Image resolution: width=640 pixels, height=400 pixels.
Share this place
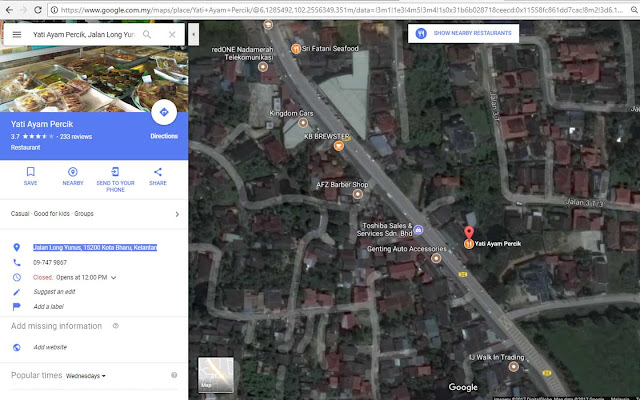[158, 176]
